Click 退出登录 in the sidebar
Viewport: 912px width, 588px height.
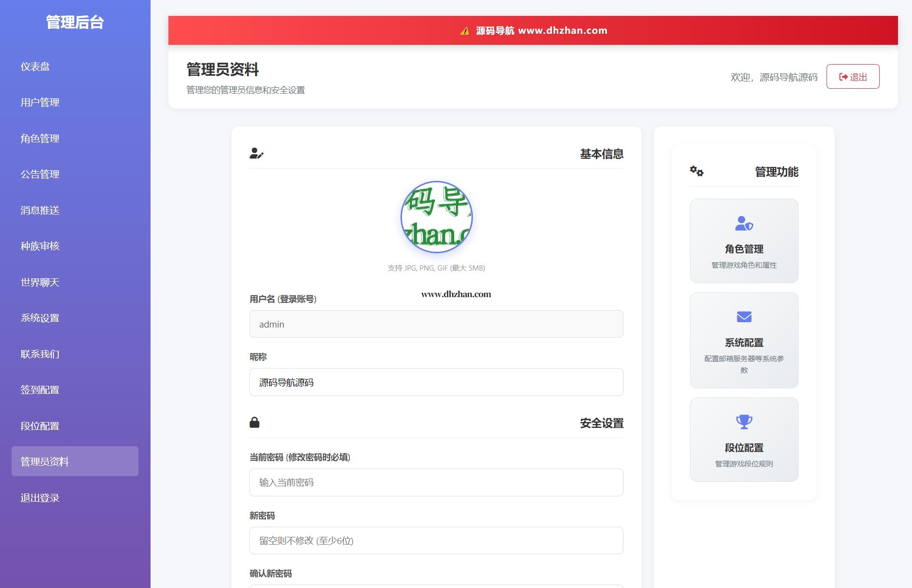pyautogui.click(x=40, y=498)
